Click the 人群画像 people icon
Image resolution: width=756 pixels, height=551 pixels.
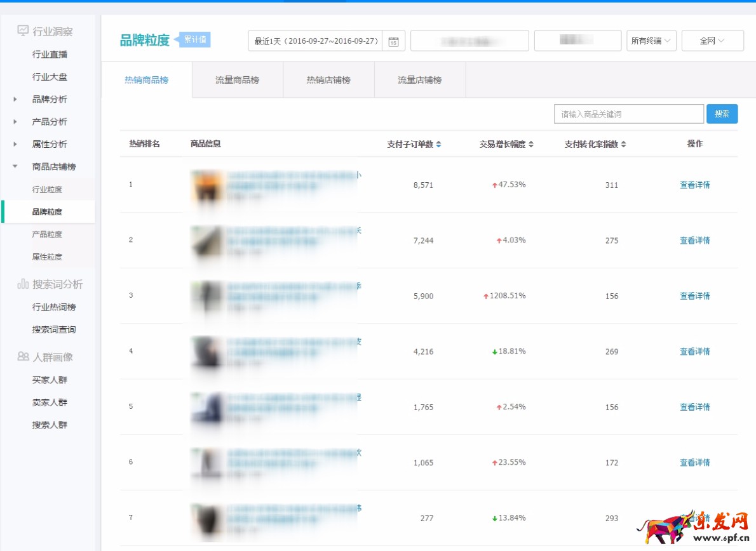(23, 357)
